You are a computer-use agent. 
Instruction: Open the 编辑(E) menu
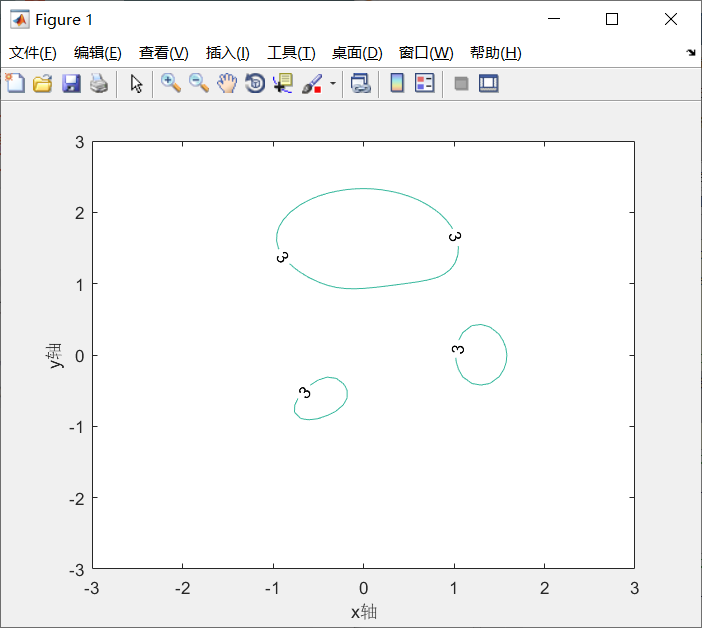tap(98, 53)
